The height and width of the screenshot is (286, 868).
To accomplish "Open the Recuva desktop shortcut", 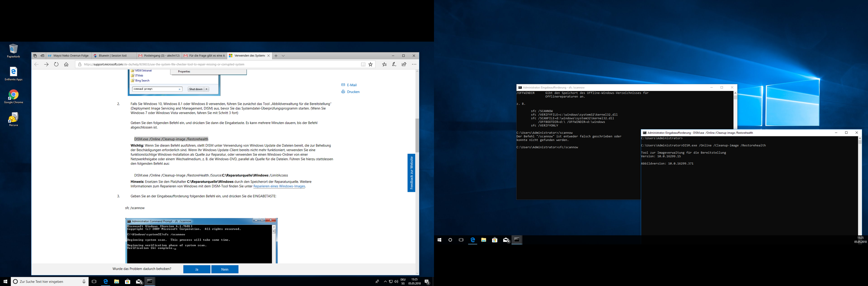I will (x=14, y=120).
